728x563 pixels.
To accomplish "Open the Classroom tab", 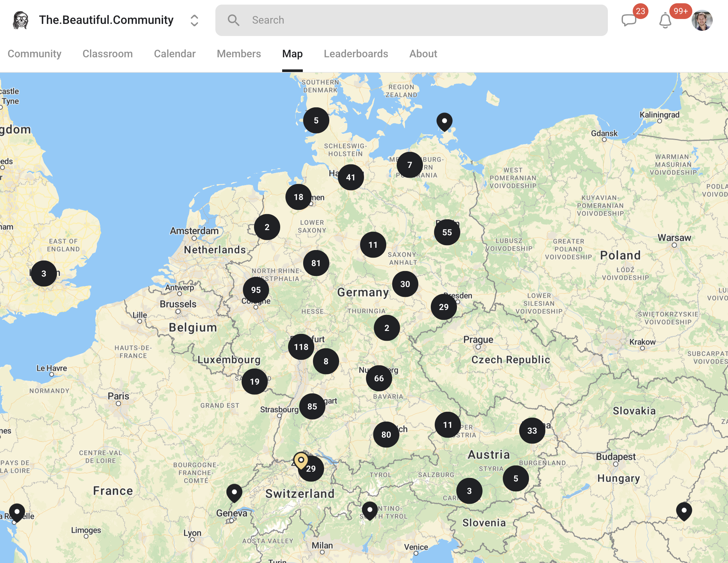I will tap(107, 54).
